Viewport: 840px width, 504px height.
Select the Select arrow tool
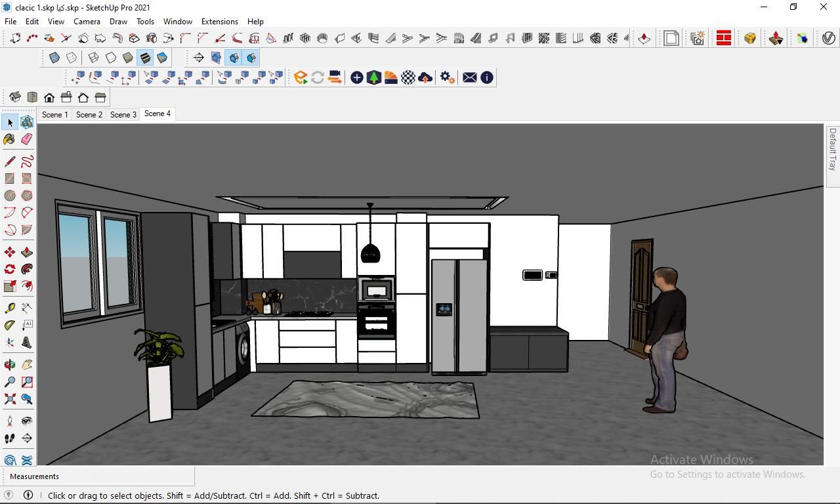10,122
